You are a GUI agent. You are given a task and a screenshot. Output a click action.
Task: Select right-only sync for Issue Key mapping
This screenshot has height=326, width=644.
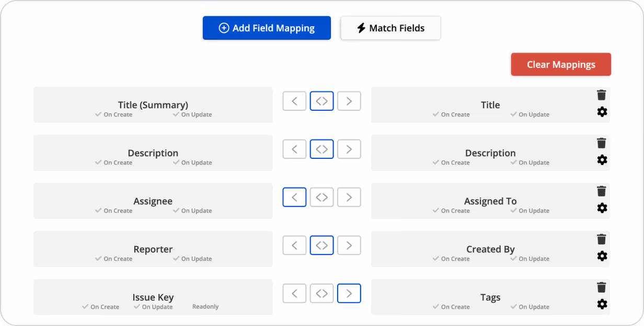click(x=349, y=293)
